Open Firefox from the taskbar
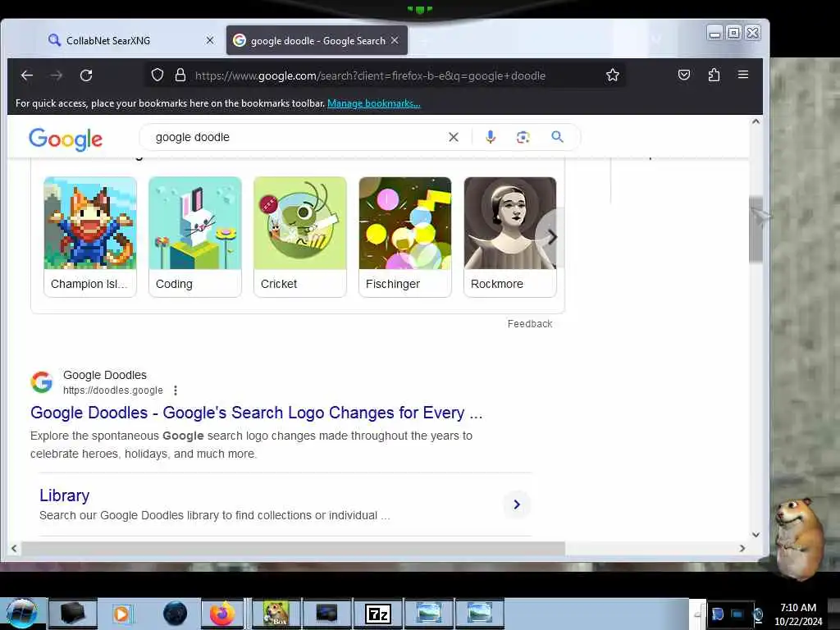Screen dimensions: 840x630 pyautogui.click(x=222, y=614)
